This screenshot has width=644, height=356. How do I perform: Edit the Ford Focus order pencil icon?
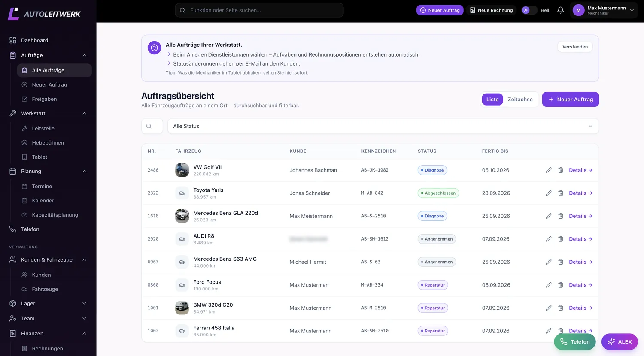549,285
